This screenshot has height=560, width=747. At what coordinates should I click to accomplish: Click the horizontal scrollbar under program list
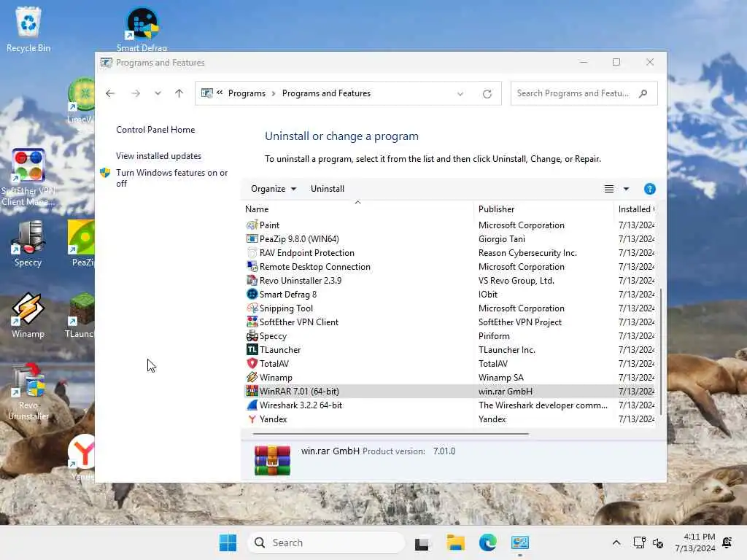coord(391,434)
